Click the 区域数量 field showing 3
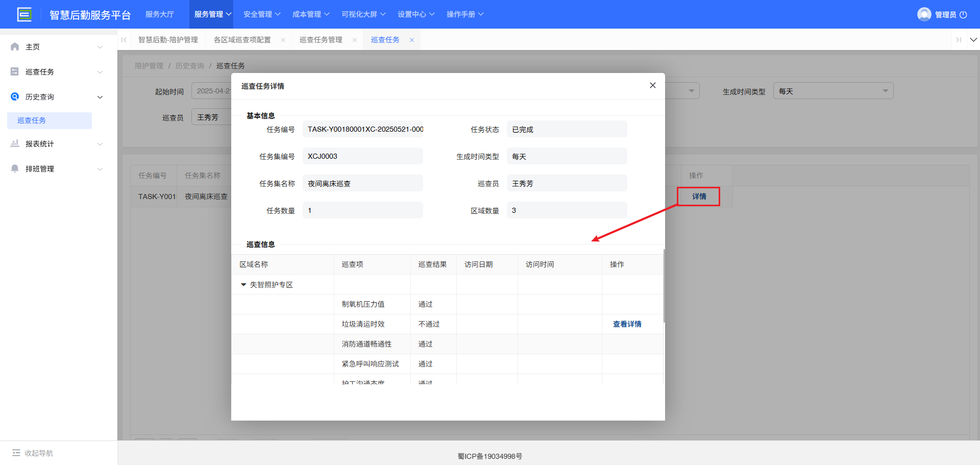The image size is (980, 465). [567, 210]
